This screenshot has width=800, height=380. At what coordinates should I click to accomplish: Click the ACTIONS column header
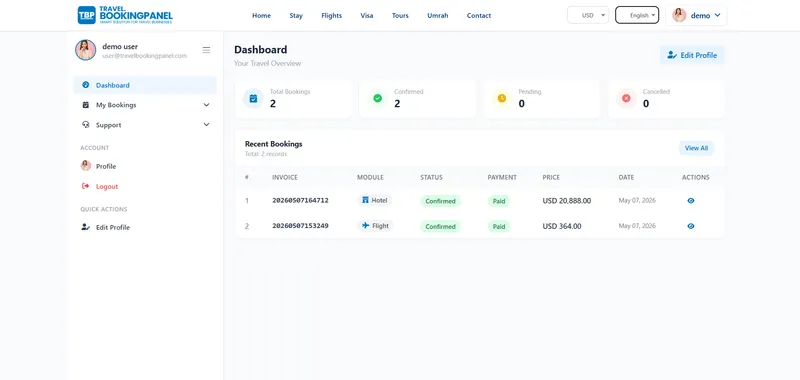(696, 178)
